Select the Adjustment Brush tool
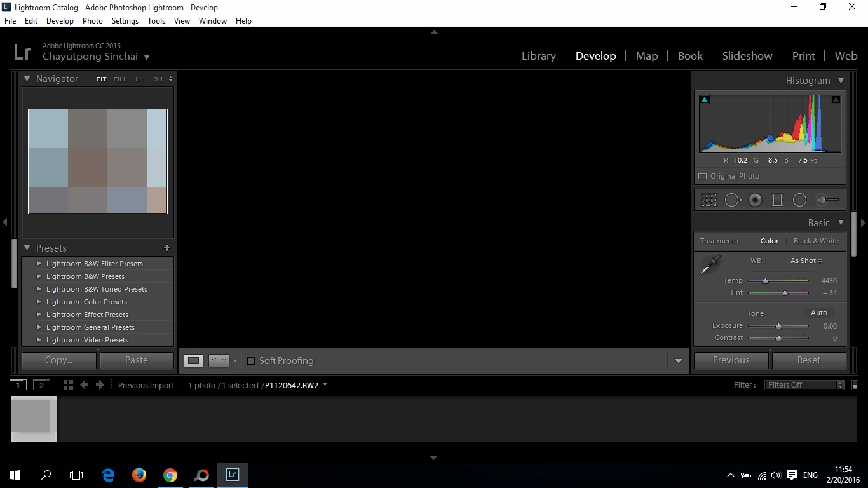Screen dimensions: 868x488 [827, 200]
